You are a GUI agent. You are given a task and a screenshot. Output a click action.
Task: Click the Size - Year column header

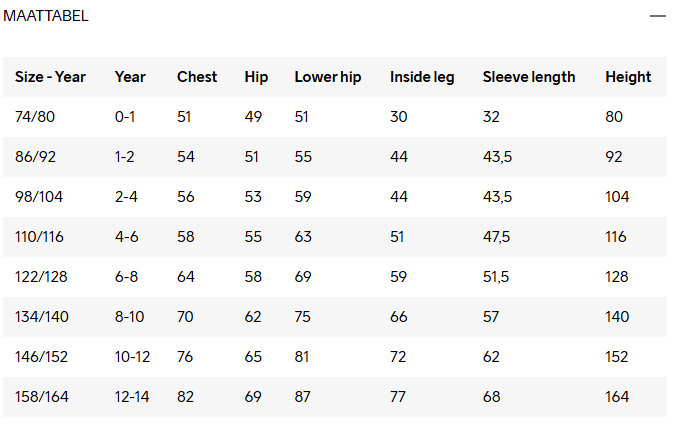(51, 77)
